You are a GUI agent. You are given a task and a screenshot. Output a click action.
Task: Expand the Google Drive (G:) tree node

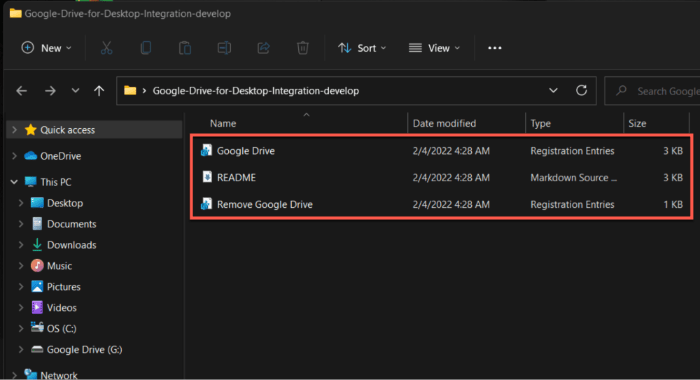tap(21, 350)
